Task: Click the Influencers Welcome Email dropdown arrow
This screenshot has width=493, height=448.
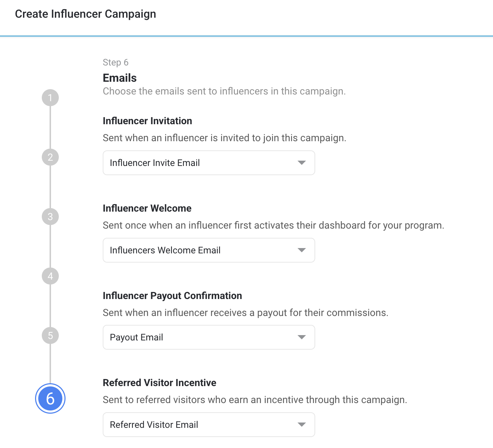Action: tap(302, 250)
